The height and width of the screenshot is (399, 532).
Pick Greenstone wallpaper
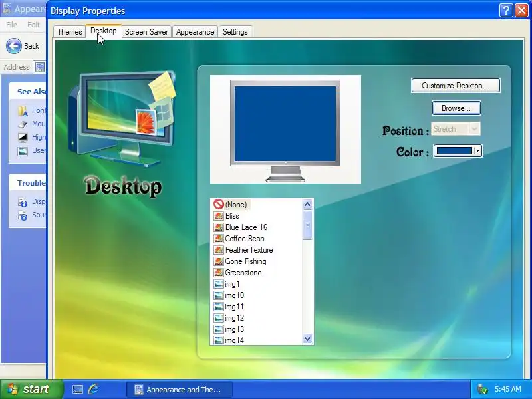click(x=243, y=273)
